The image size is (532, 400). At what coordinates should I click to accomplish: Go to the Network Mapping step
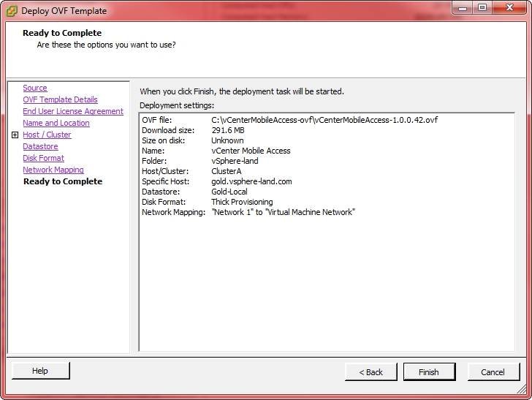tap(53, 170)
